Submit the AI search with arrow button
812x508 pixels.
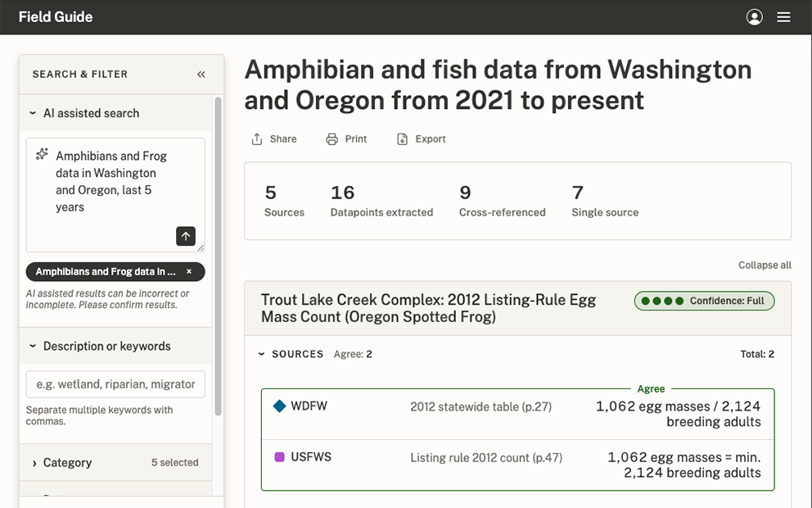pos(185,236)
